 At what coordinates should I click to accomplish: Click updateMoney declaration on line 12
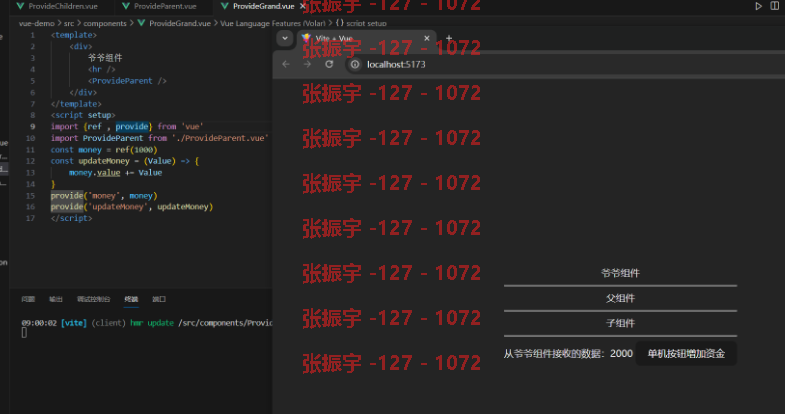tap(104, 161)
